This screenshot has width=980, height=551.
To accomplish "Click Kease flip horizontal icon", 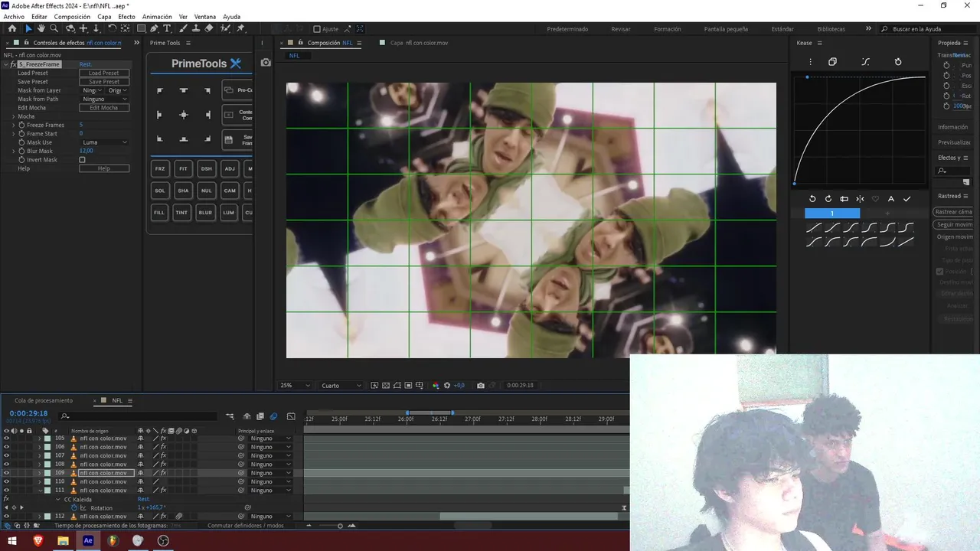I will (860, 199).
